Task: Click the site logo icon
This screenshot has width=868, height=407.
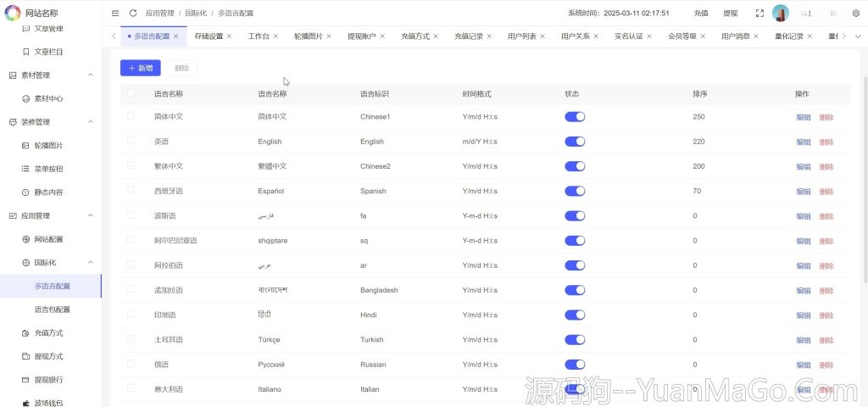Action: [12, 13]
